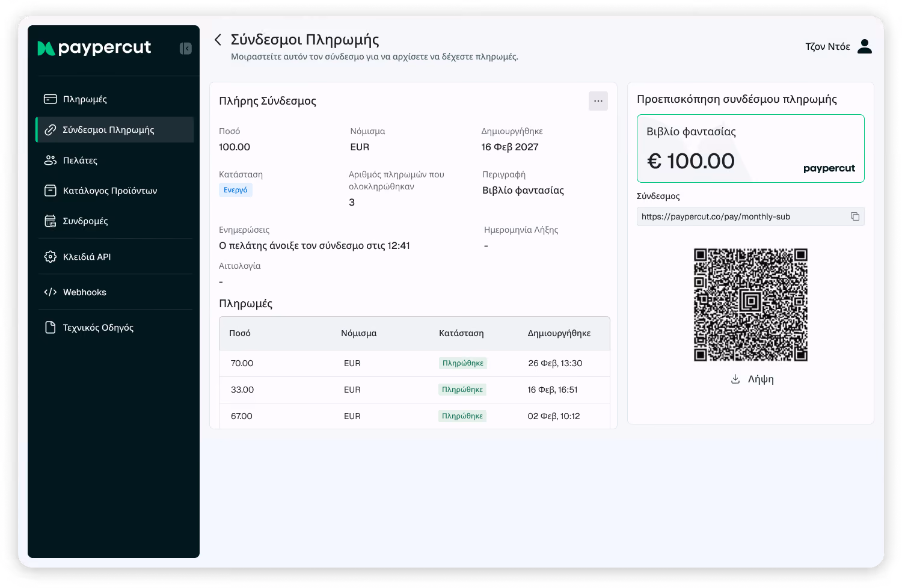Go to Πελάτες in the sidebar

tap(114, 161)
